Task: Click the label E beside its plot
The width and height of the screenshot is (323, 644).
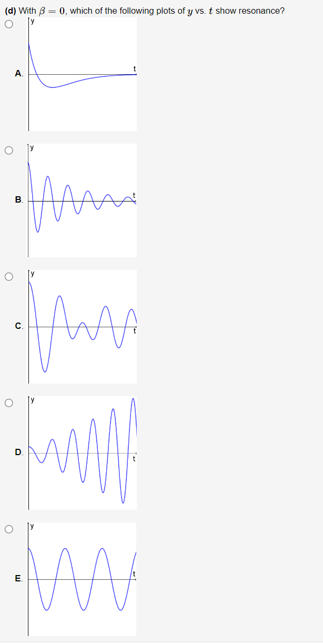Action: pos(19,579)
